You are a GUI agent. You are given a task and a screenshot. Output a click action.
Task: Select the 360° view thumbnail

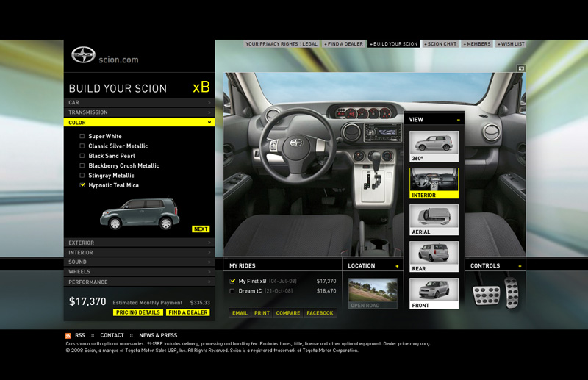tap(434, 146)
